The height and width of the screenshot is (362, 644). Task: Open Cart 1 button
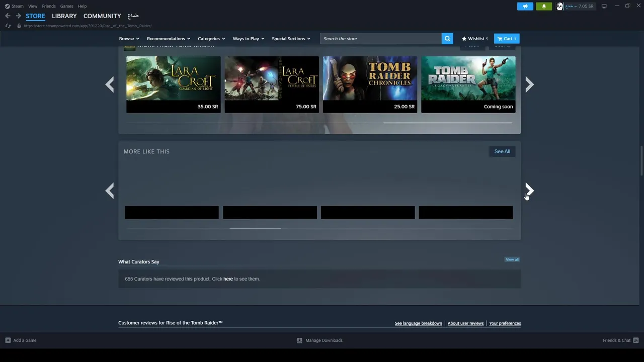coord(507,39)
